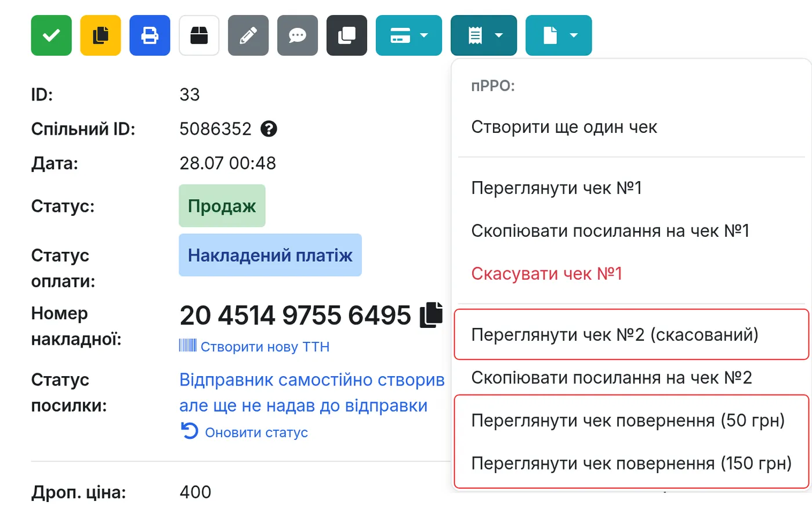Viewport: 812px width, 509px height.
Task: Click the green checkmark confirm button
Action: (51, 35)
